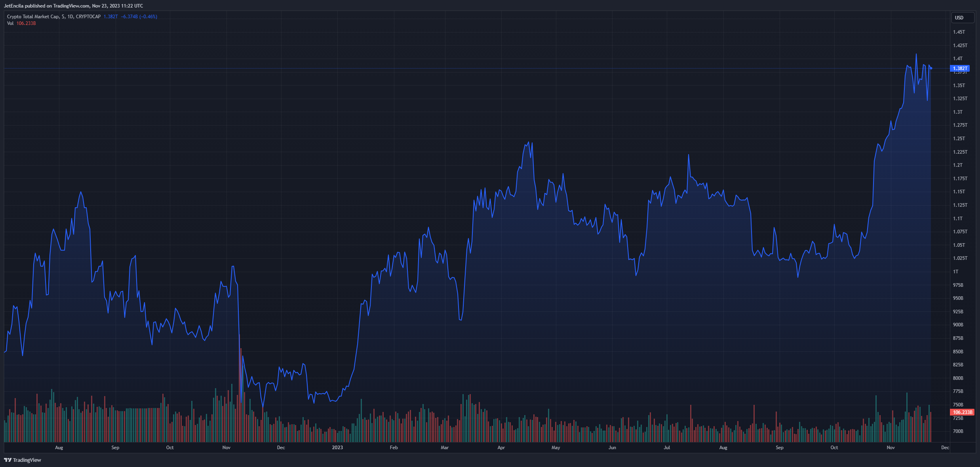Click the TradingView logo at bottom left
Screen dimensions: 980x467
coord(23,460)
